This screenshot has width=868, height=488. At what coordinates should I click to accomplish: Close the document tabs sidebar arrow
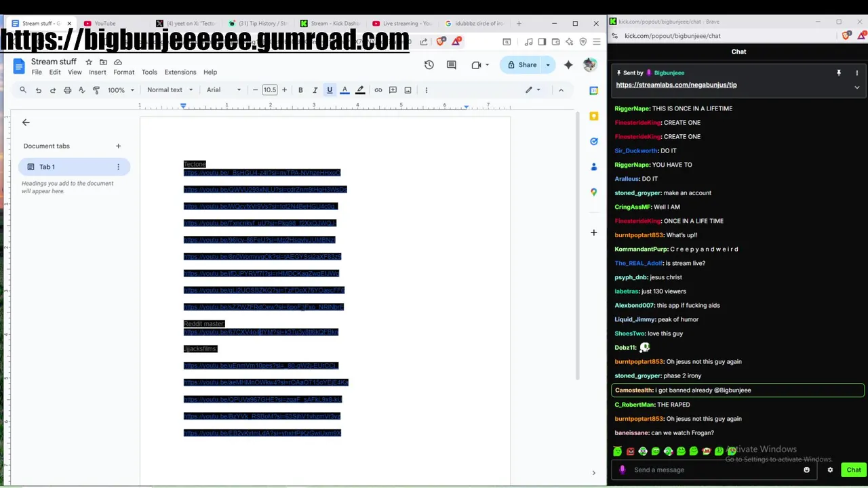click(26, 123)
